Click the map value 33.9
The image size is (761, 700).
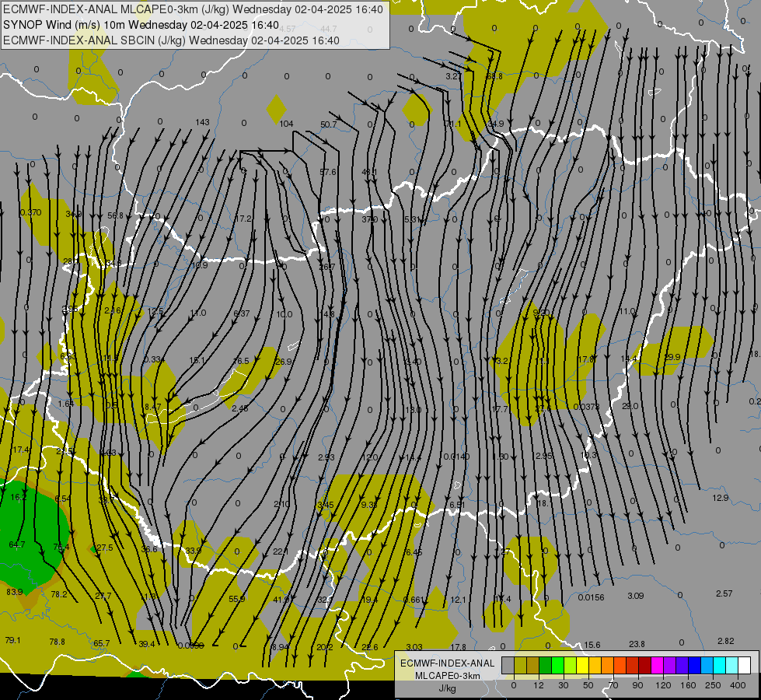pyautogui.click(x=193, y=551)
